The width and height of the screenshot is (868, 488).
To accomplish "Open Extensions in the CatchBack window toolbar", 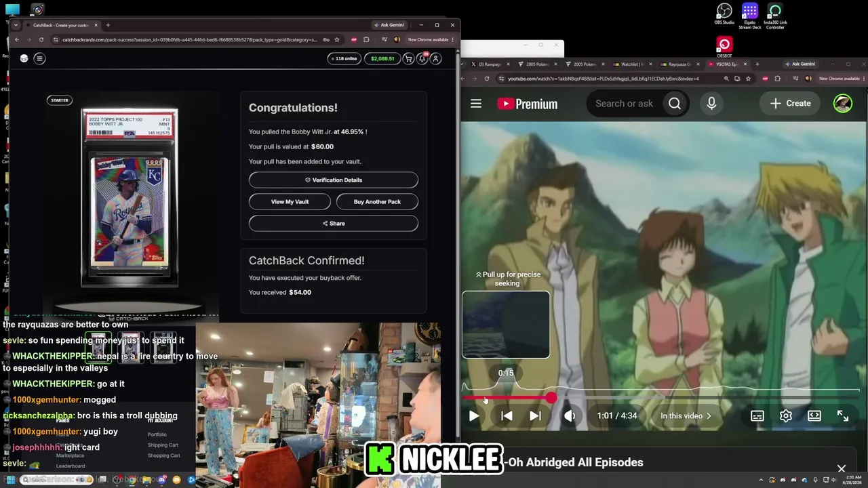I will [x=366, y=39].
